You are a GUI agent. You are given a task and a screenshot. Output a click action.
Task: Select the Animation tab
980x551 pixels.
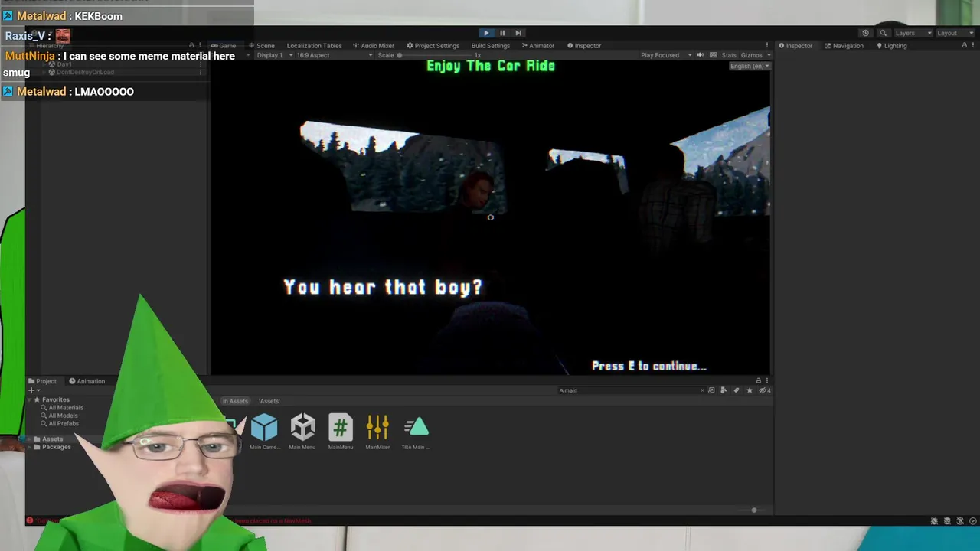click(87, 381)
